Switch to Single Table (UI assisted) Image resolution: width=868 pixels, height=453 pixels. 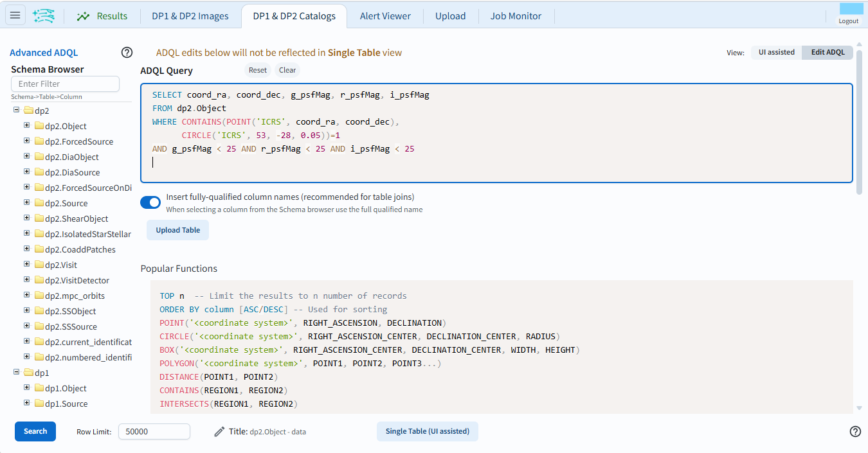pyautogui.click(x=428, y=431)
